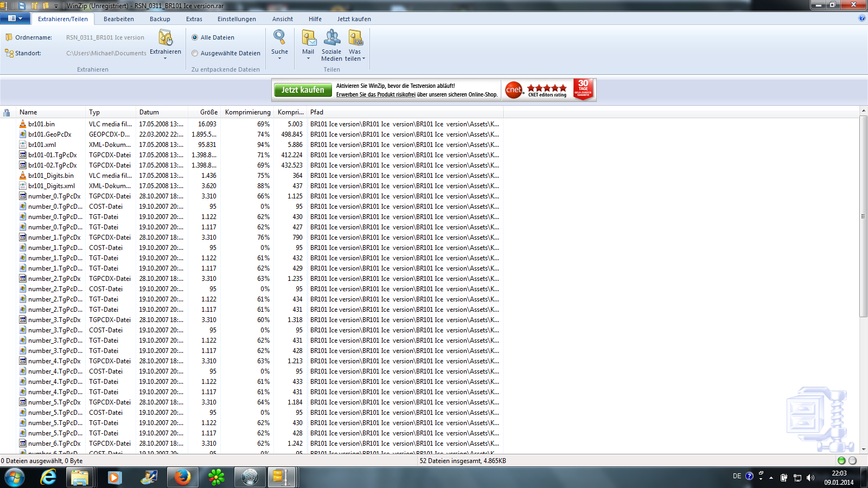Click the Was teilen icon
868x488 pixels.
355,37
